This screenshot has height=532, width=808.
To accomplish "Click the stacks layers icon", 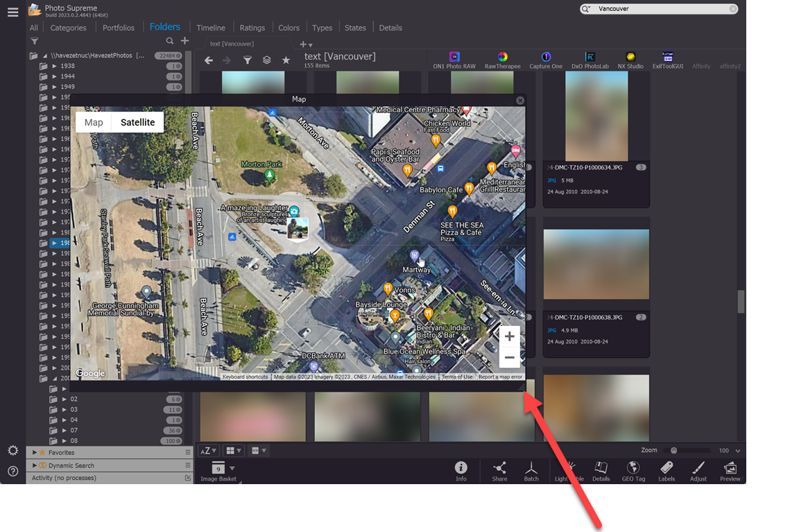I will pyautogui.click(x=266, y=60).
